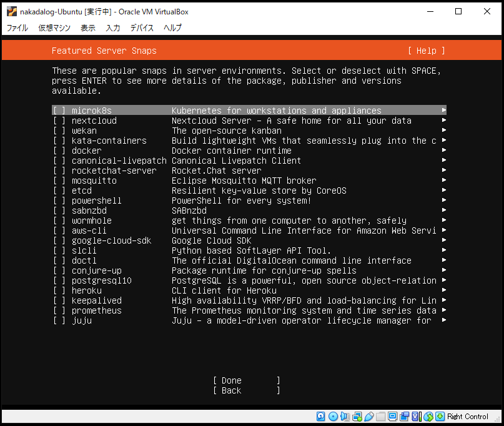Open the ファイル menu

[x=17, y=27]
